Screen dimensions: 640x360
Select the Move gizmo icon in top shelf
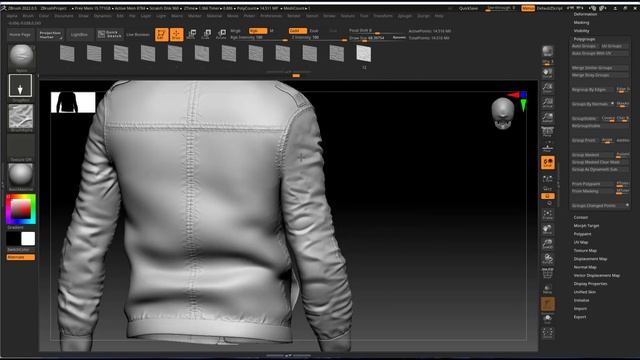[x=191, y=34]
